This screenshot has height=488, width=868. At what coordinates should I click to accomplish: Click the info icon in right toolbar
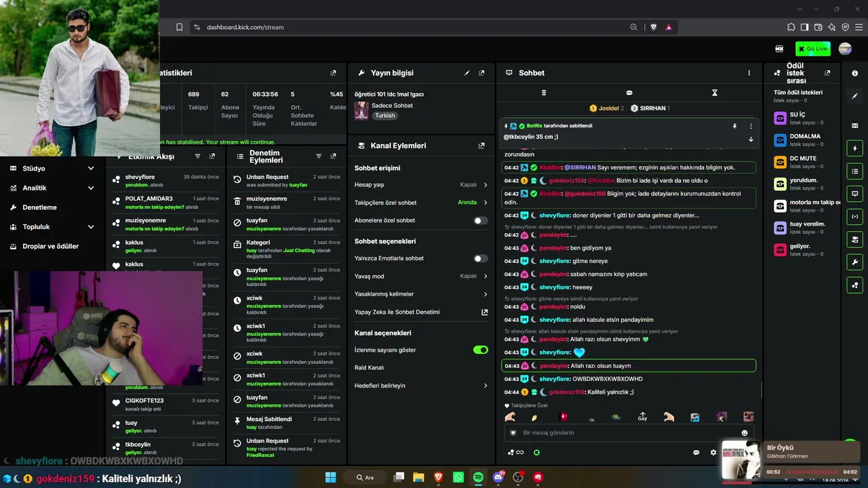[854, 73]
